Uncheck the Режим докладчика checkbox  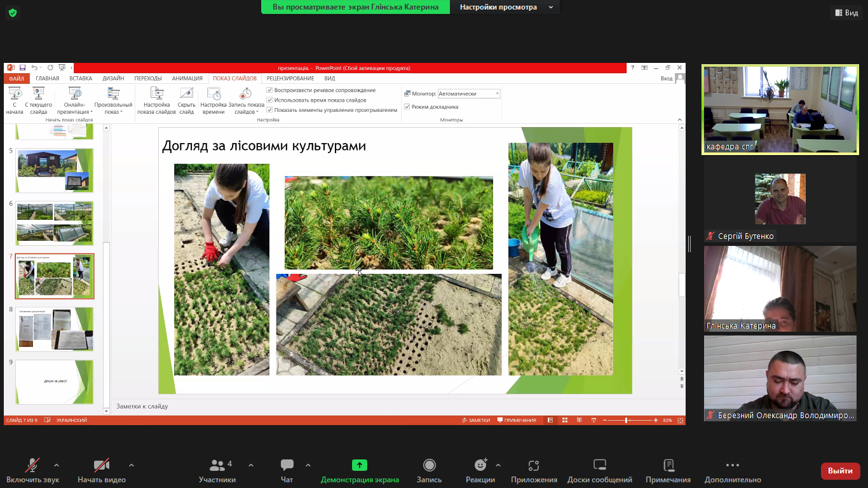[x=407, y=107]
